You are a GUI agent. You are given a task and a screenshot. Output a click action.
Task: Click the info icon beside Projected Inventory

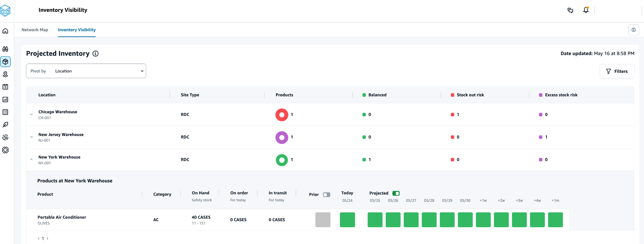click(x=95, y=53)
